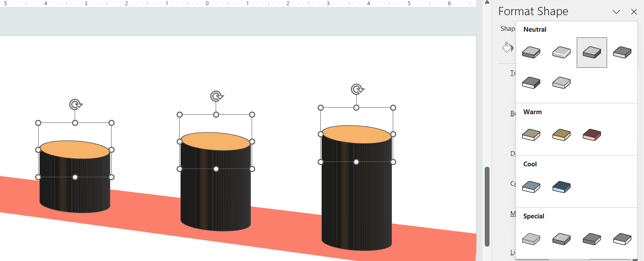Select the first Special material preset
Viewport: 644px width, 261px height.
(531, 239)
